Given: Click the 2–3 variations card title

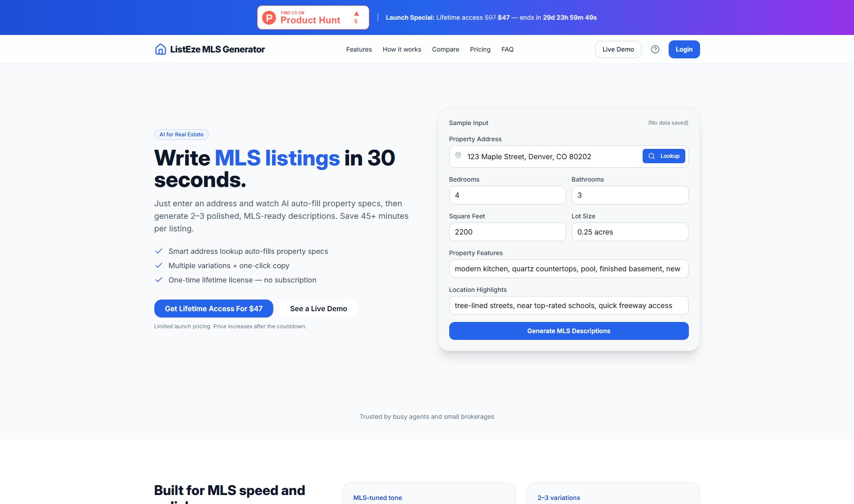Looking at the screenshot, I should tap(559, 498).
